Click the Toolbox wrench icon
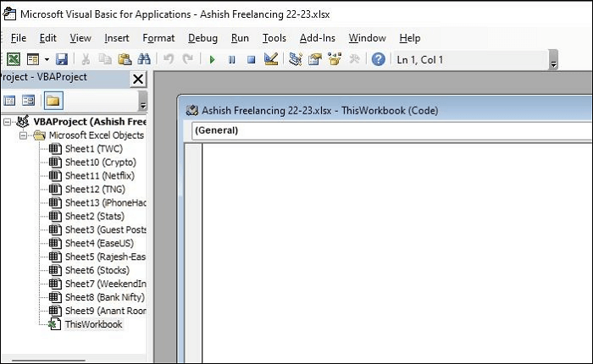The image size is (593, 364). click(x=354, y=59)
